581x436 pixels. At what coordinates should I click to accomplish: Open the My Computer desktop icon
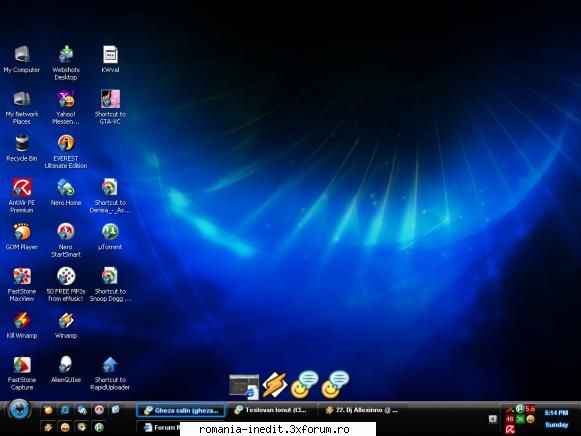coord(21,59)
